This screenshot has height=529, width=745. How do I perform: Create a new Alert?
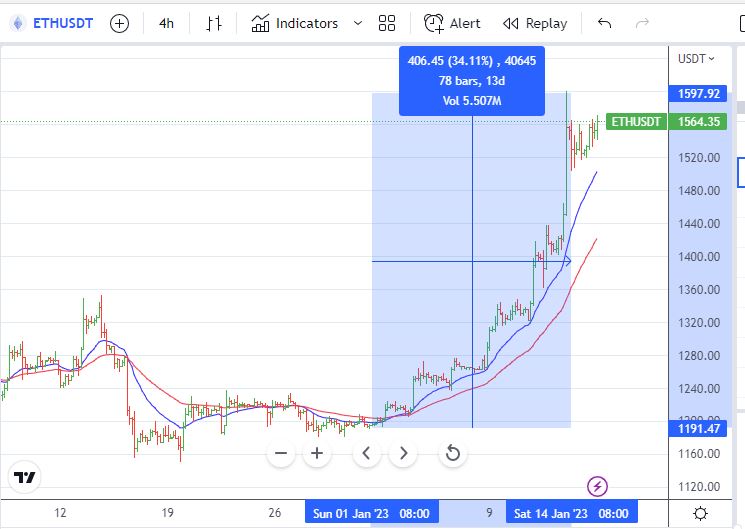tap(452, 23)
